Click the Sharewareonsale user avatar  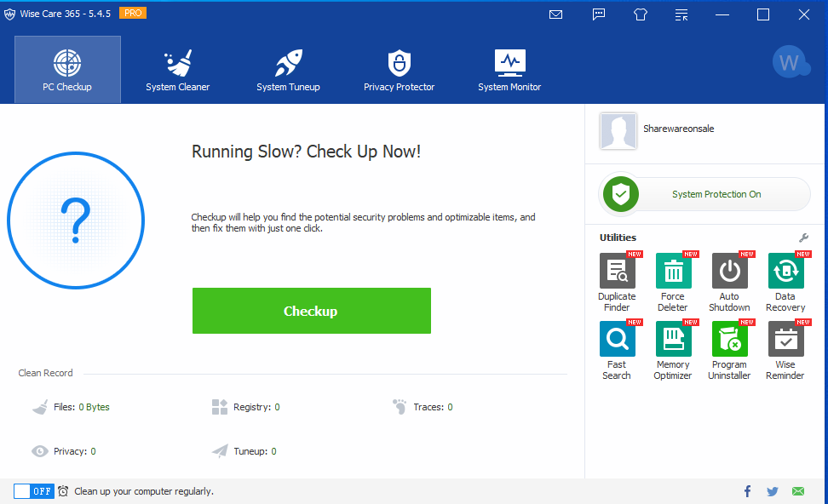pos(618,131)
